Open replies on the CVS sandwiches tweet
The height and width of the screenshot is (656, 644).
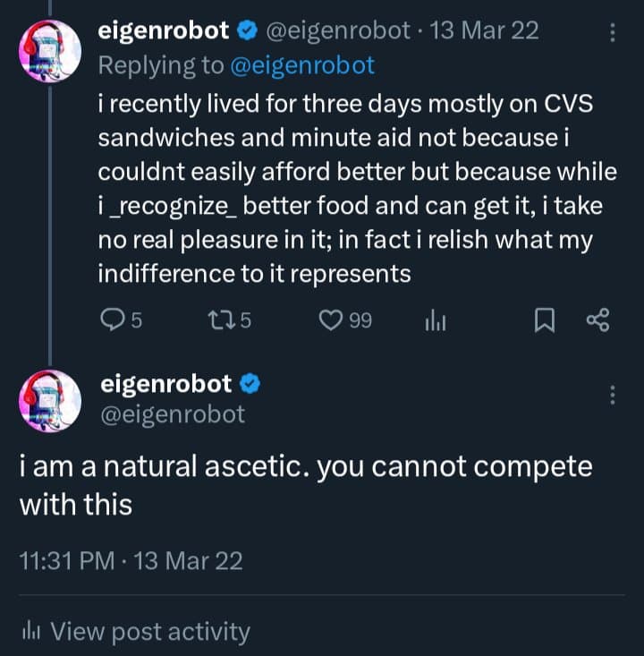click(111, 320)
